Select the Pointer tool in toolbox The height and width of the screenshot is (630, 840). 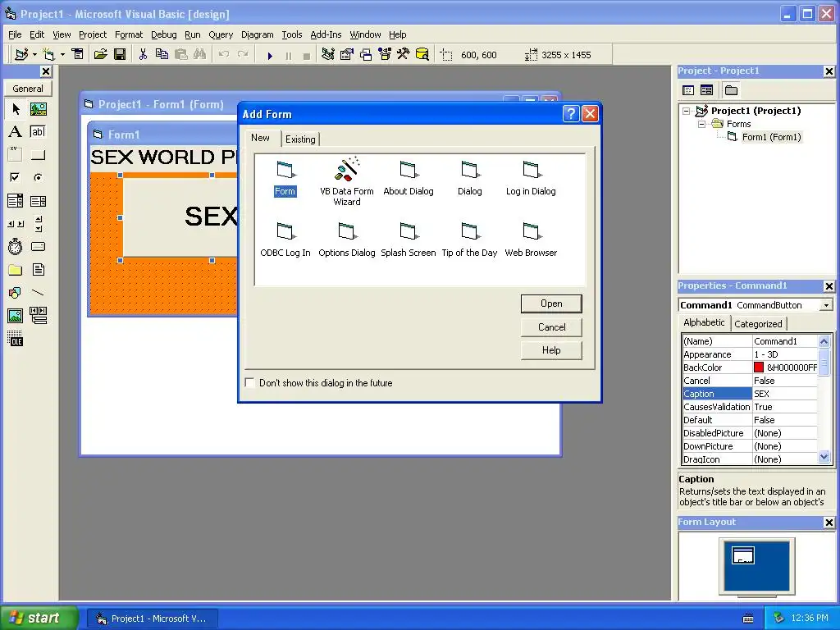click(x=16, y=109)
